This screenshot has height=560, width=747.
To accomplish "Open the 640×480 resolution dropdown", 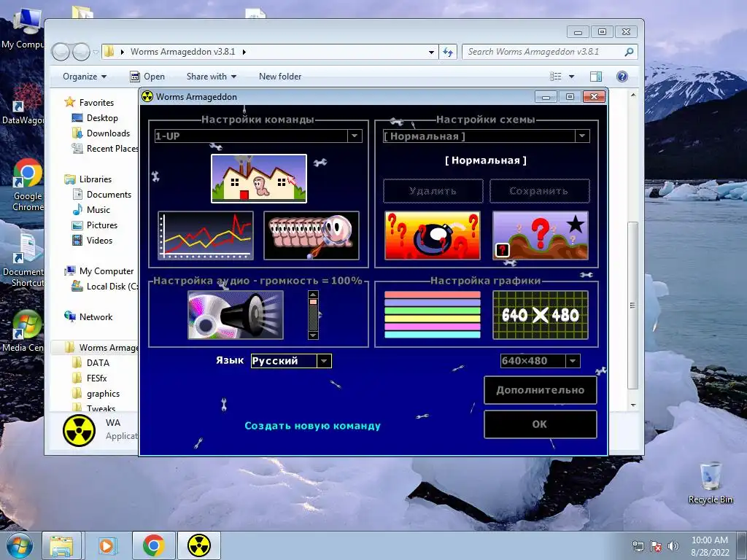I will [540, 361].
